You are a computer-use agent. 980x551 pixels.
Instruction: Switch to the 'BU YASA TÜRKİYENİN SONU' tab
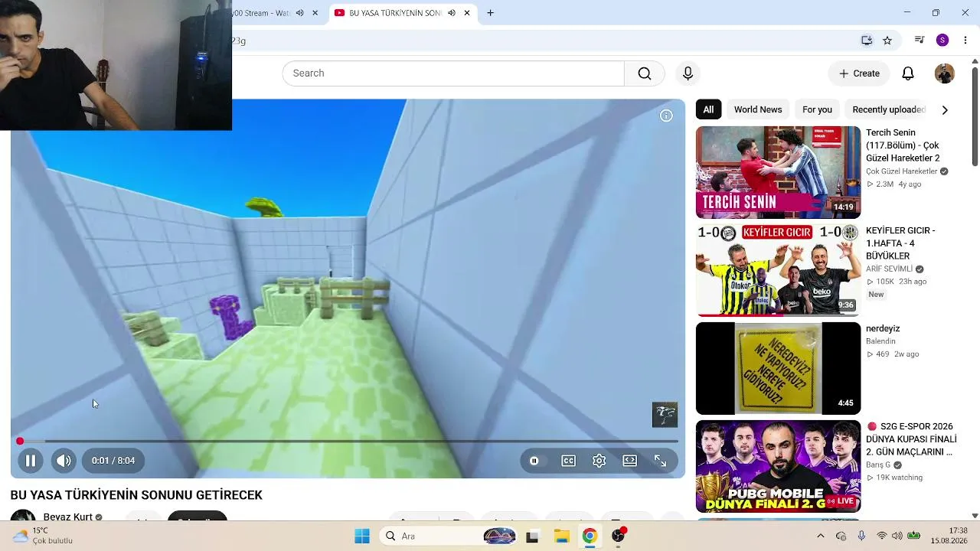point(396,13)
